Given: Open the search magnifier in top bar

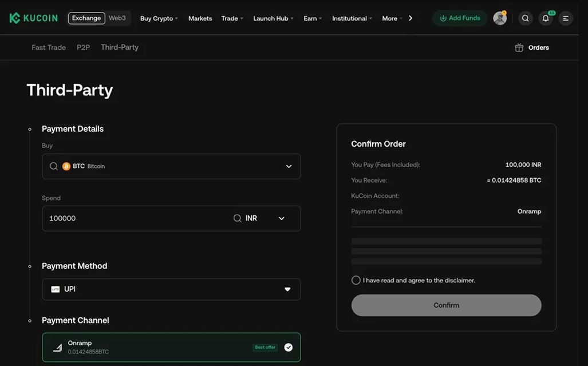Looking at the screenshot, I should point(526,18).
